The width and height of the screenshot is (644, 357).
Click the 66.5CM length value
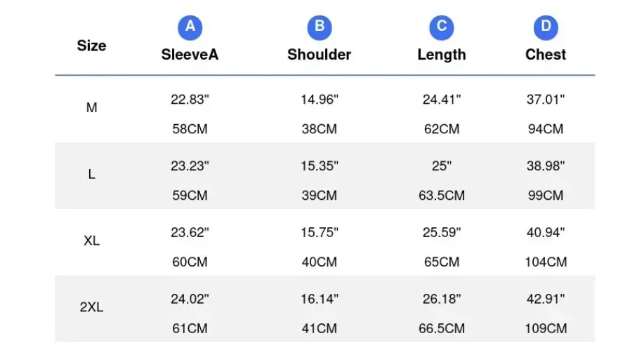click(442, 329)
